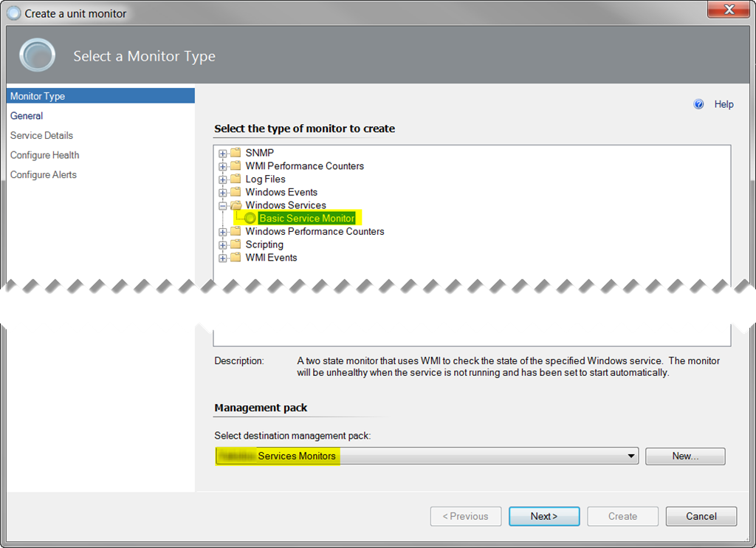Click the Next button

pos(544,516)
